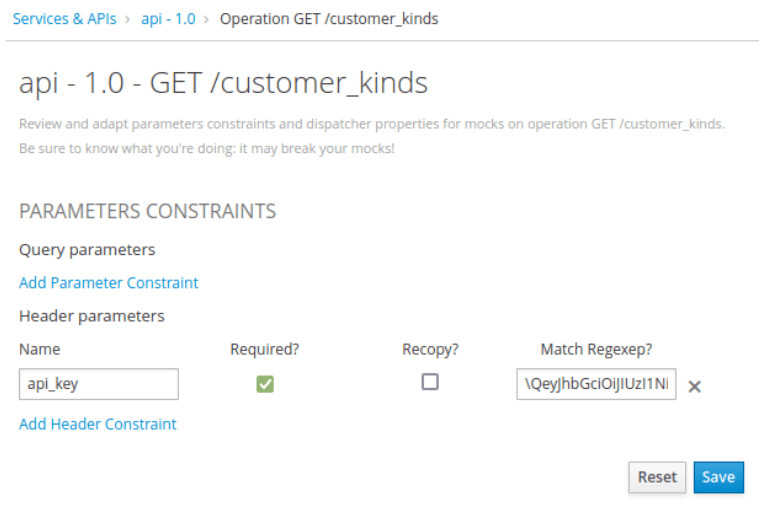Click the Name column header
The width and height of the screenshot is (771, 511).
click(39, 349)
